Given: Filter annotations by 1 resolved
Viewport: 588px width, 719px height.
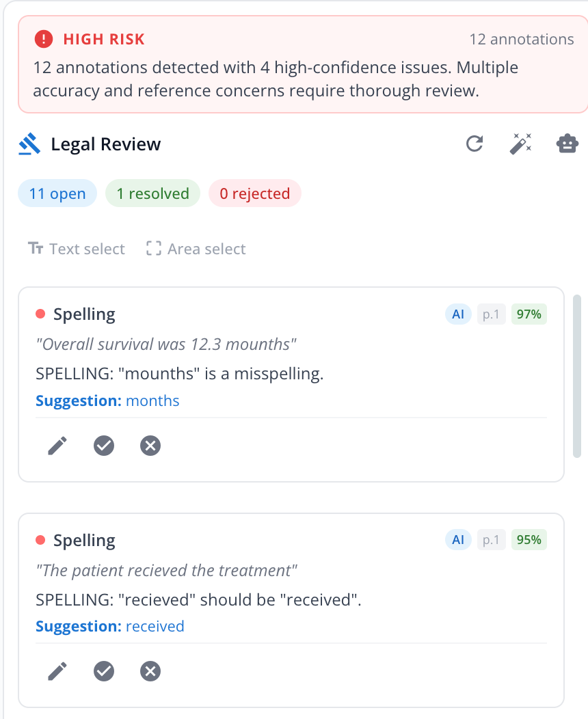Looking at the screenshot, I should 152,193.
